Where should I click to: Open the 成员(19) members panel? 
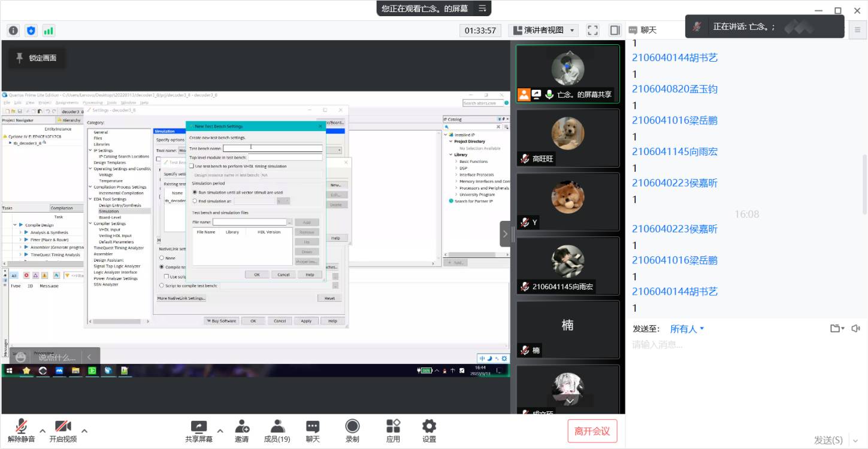277,430
